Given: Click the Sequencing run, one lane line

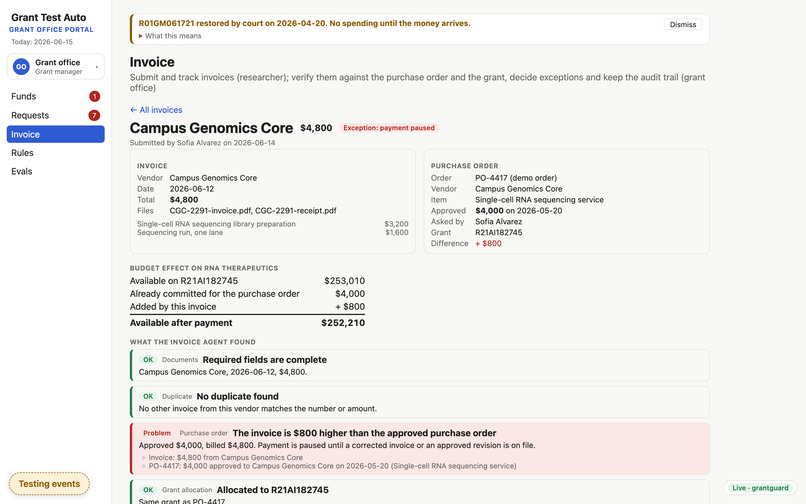Looking at the screenshot, I should [x=180, y=232].
